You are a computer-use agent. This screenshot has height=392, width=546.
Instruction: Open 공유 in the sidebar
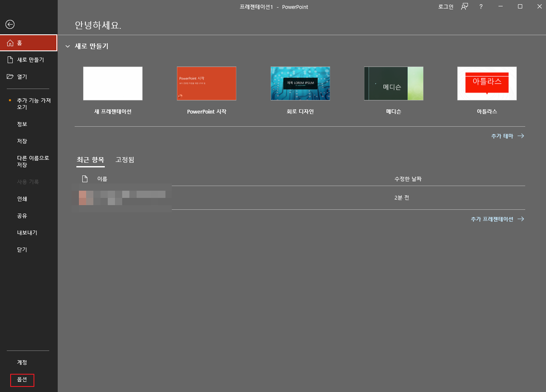tap(28, 216)
